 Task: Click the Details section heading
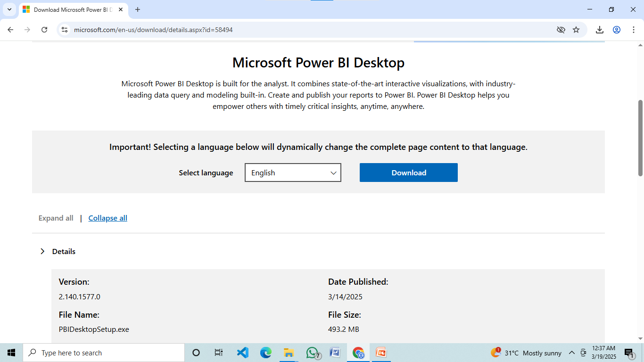64,251
